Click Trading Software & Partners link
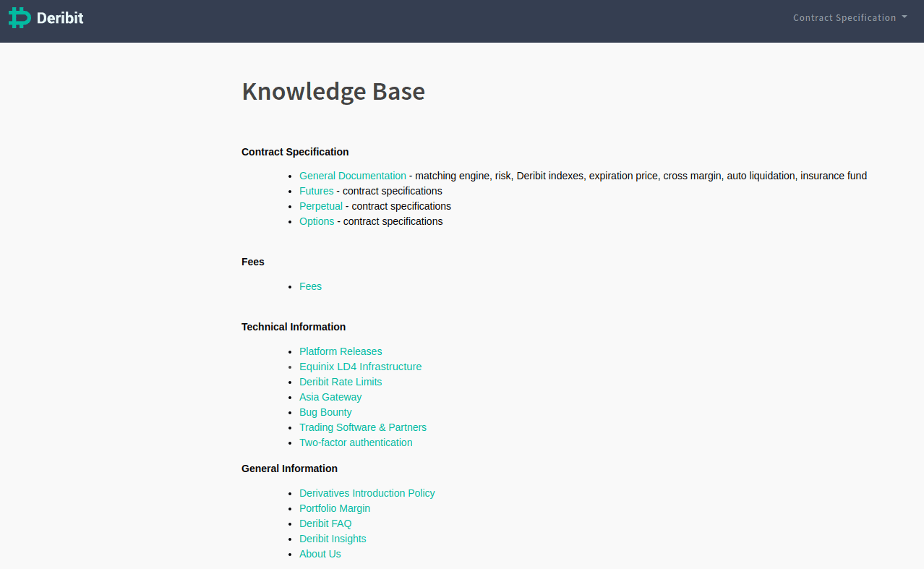 pyautogui.click(x=363, y=427)
